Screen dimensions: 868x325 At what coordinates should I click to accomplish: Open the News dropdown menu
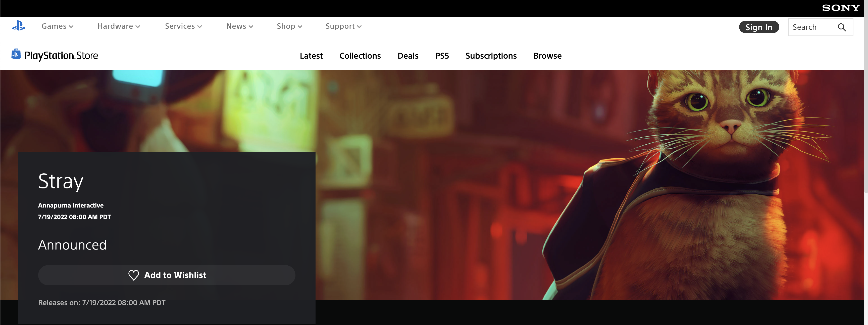coord(240,26)
